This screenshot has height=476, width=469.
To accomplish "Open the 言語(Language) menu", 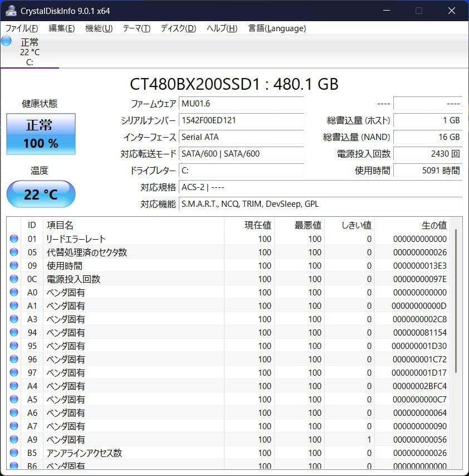I will click(x=277, y=28).
